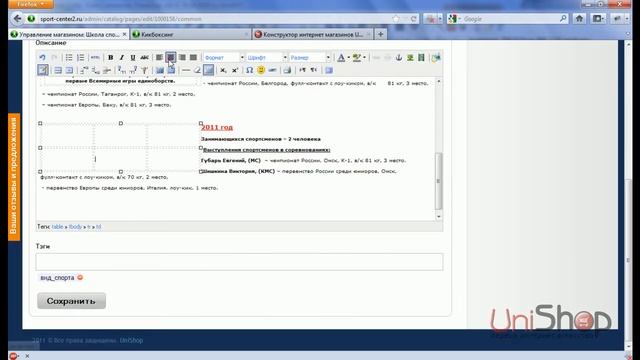The width and height of the screenshot is (640, 360).
Task: Insert a special character (Omega)
Action: (x=249, y=70)
